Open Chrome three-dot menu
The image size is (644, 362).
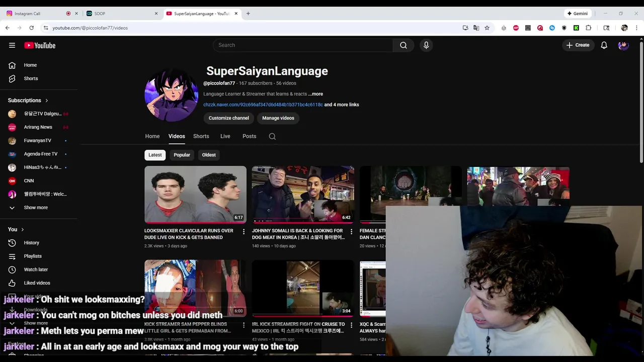point(636,28)
